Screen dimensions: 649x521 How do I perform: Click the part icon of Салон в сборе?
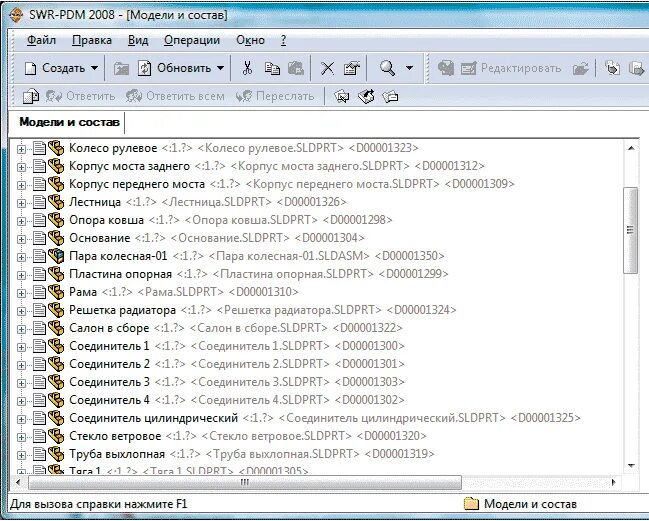pyautogui.click(x=56, y=328)
